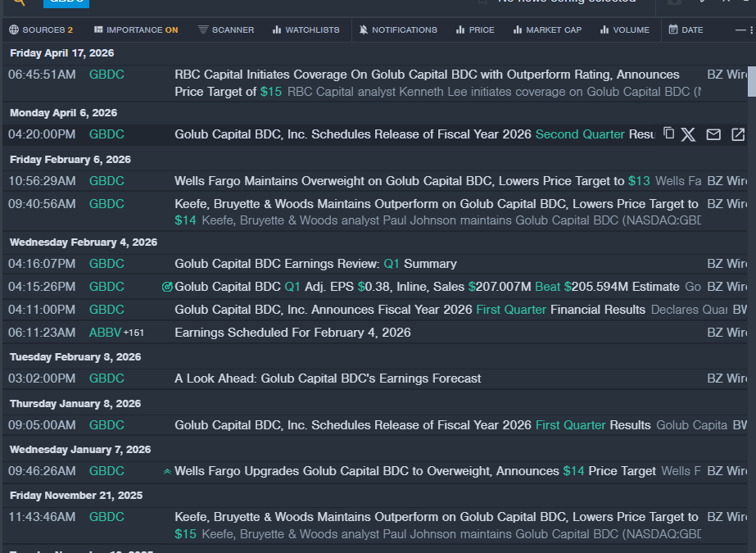Click the earnings target icon on Q1 Adj. EPS row
756x553 pixels.
click(x=167, y=287)
